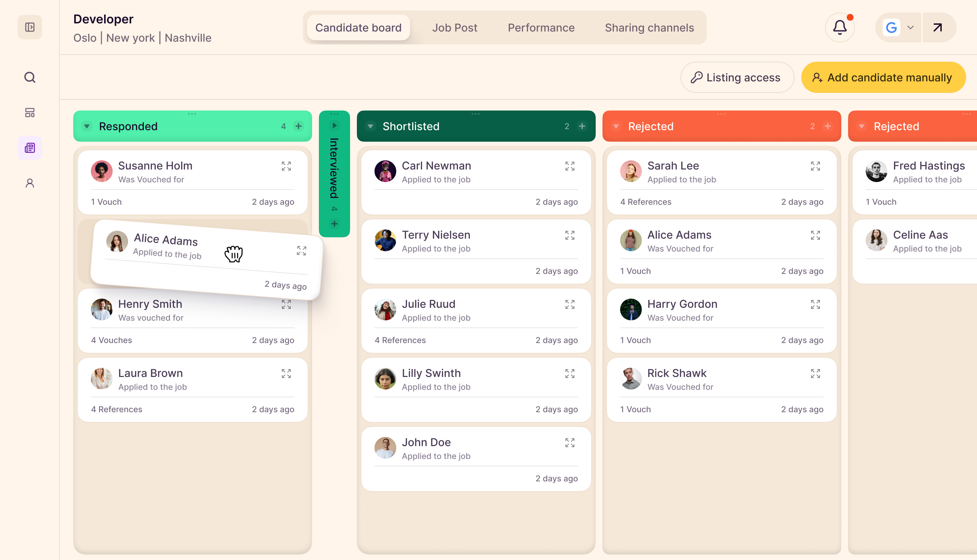Click Julie Ruud's 4 References label
Screen dimensions: 977x560
400,340
